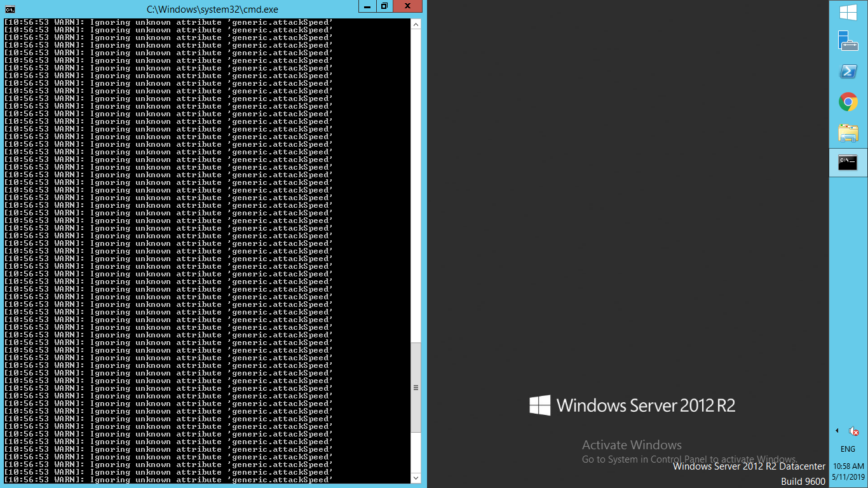The image size is (868, 488).
Task: Click the muted volume tray icon
Action: click(854, 431)
